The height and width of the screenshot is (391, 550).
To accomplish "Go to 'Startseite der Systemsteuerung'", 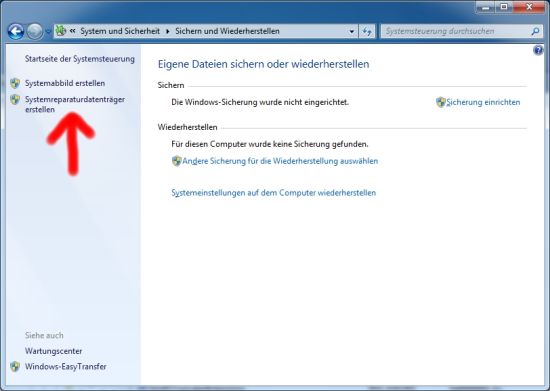I will coord(80,59).
